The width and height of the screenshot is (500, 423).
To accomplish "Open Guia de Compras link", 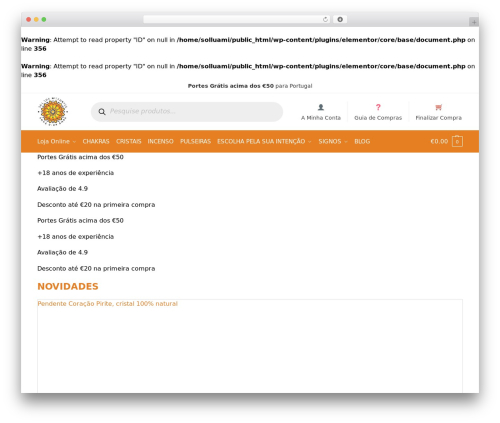I will click(x=378, y=118).
